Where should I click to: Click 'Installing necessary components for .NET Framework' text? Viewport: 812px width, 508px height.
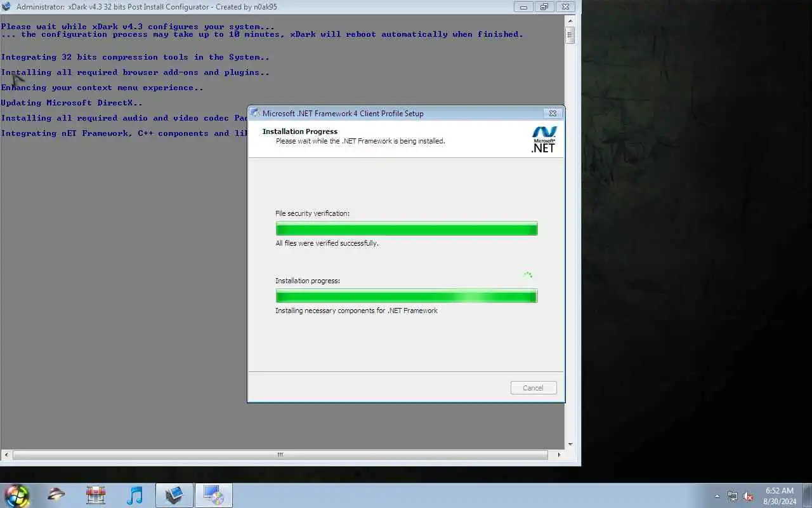(x=357, y=311)
